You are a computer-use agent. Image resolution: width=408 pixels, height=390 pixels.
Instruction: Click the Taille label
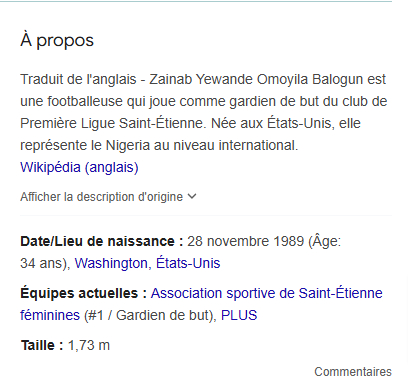point(42,345)
